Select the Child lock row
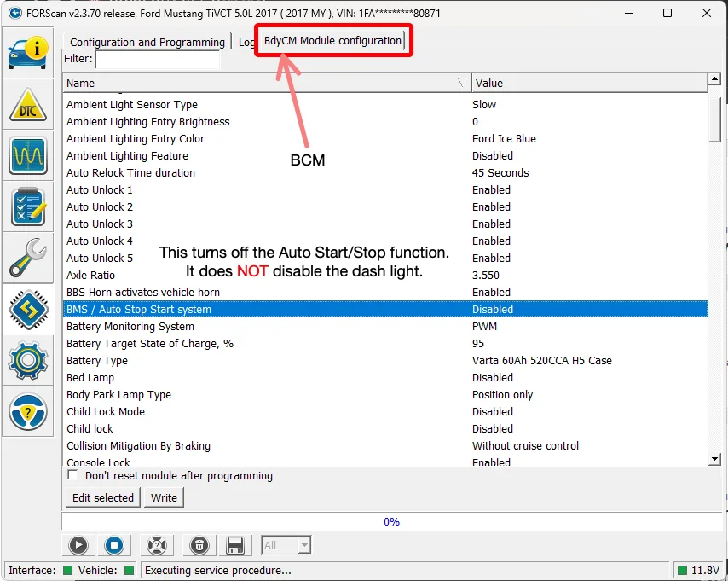This screenshot has width=728, height=581. (385, 428)
